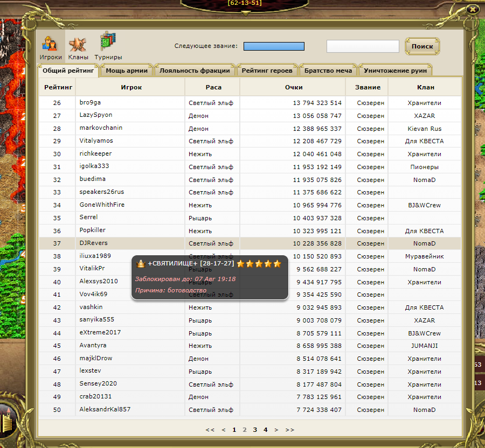Open the Игроки players rating icon
The height and width of the screenshot is (448, 485).
[51, 47]
